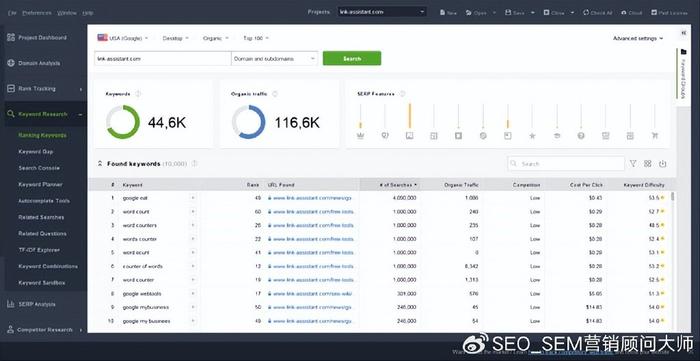Image resolution: width=700 pixels, height=361 pixels.
Task: Sort by # of Searches column header
Action: (398, 185)
